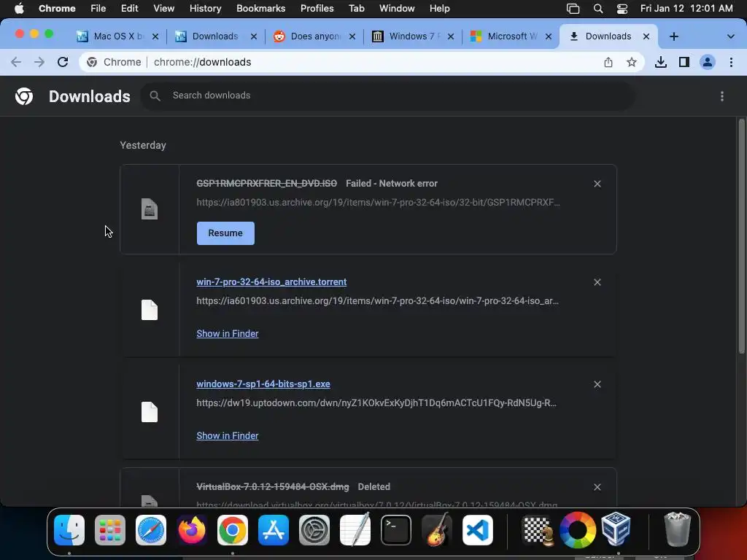
Task: Remove GSP1RMCPRXFRER_EN_DVD.ISO from the list
Action: pos(597,184)
